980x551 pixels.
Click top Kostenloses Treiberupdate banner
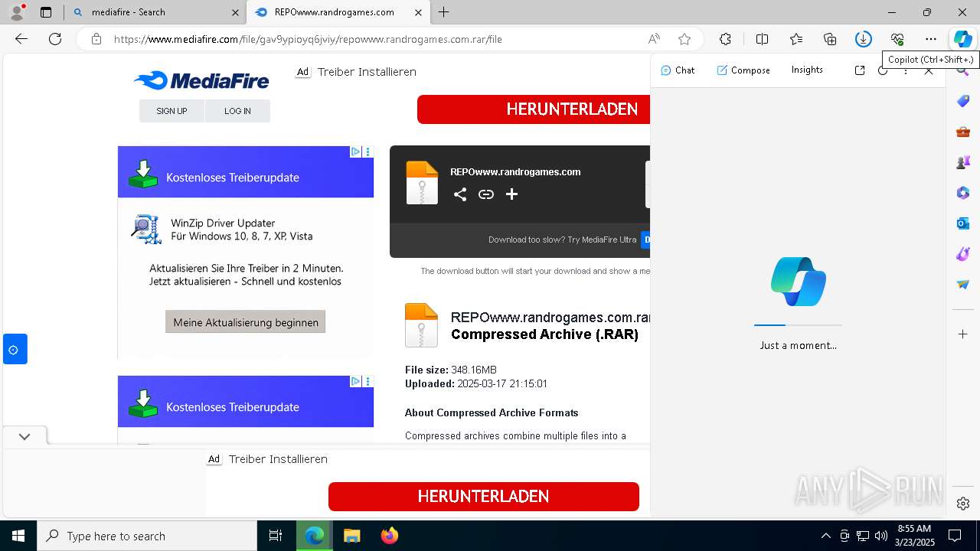[246, 172]
